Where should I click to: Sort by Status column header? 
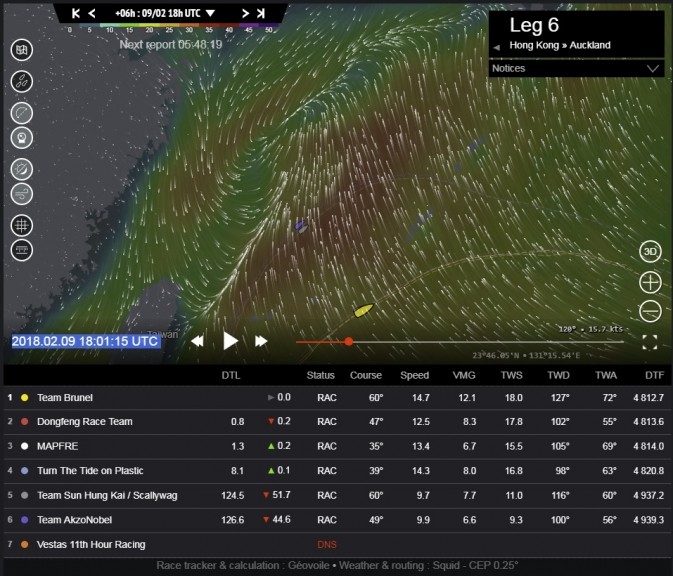tap(320, 376)
